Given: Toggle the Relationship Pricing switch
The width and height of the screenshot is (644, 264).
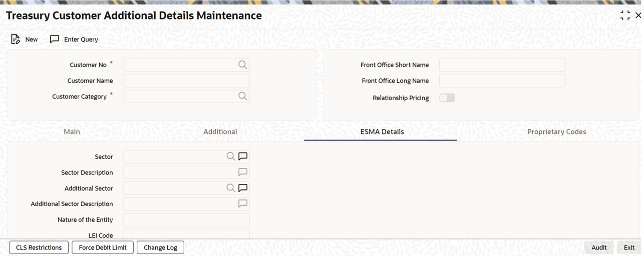Looking at the screenshot, I should point(447,98).
